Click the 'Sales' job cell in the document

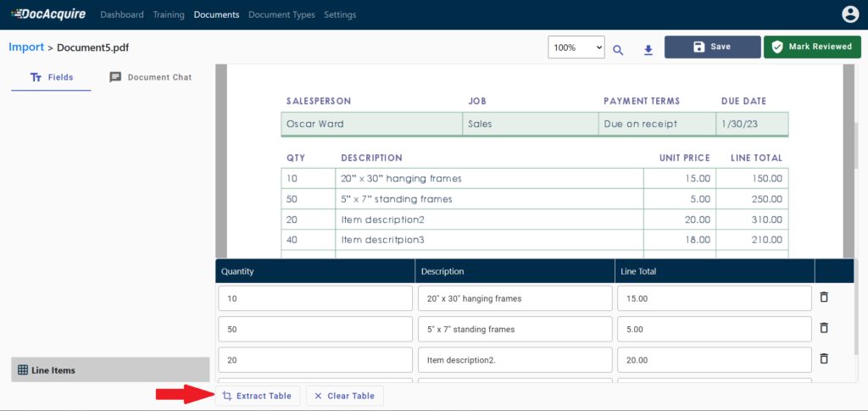point(480,124)
